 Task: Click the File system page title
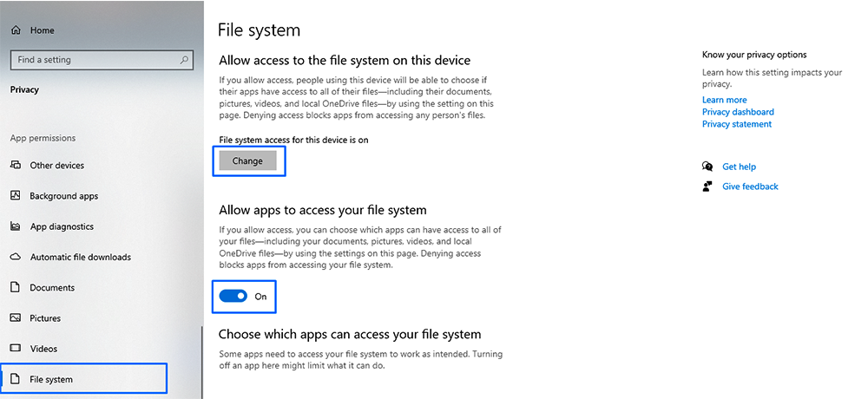click(259, 29)
